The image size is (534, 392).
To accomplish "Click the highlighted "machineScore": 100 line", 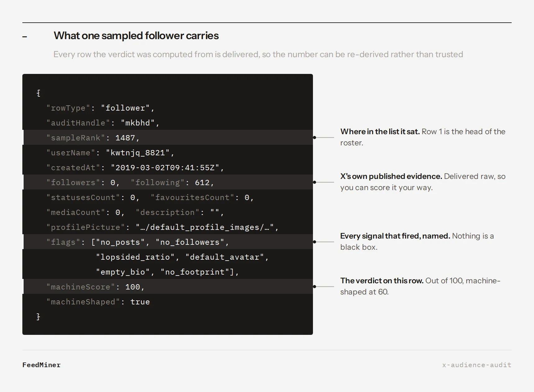I will [x=168, y=286].
